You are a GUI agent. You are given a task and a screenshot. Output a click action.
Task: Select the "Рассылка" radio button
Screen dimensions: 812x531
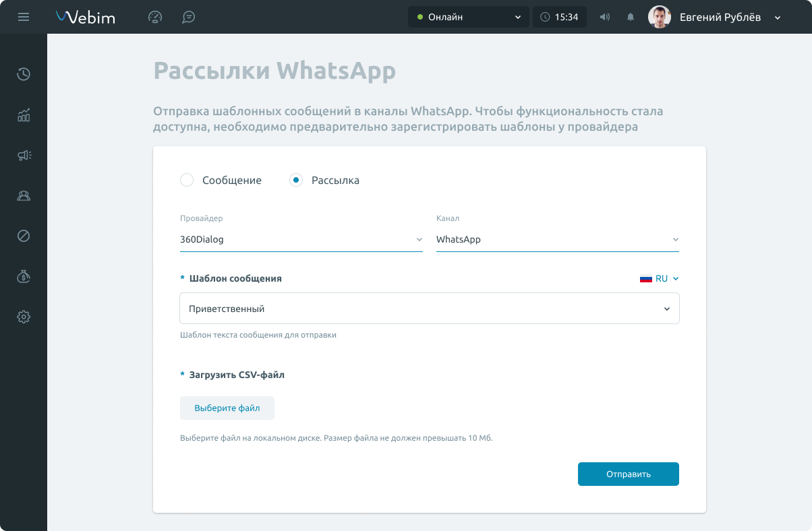296,180
